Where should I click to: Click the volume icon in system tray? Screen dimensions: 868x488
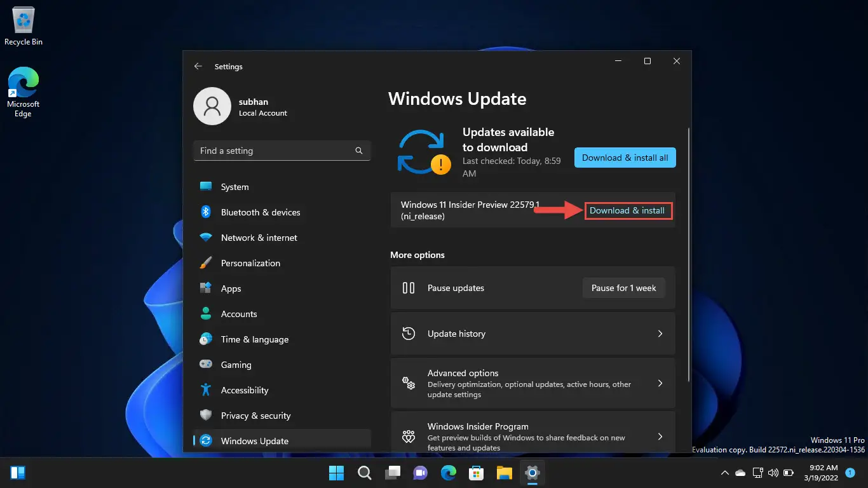pyautogui.click(x=773, y=473)
